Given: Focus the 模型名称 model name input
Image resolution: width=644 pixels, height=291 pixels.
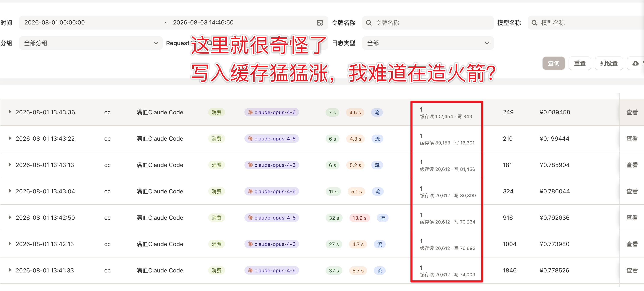Looking at the screenshot, I should click(586, 23).
